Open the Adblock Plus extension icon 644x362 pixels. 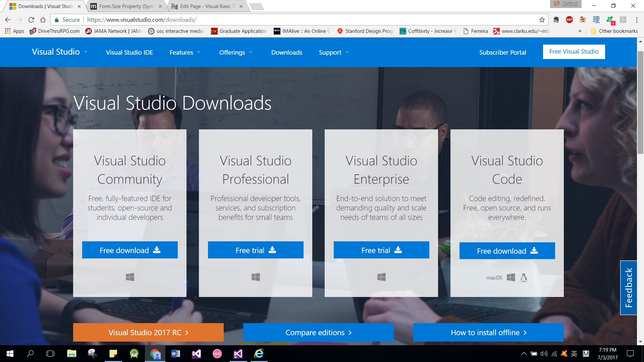click(x=569, y=20)
